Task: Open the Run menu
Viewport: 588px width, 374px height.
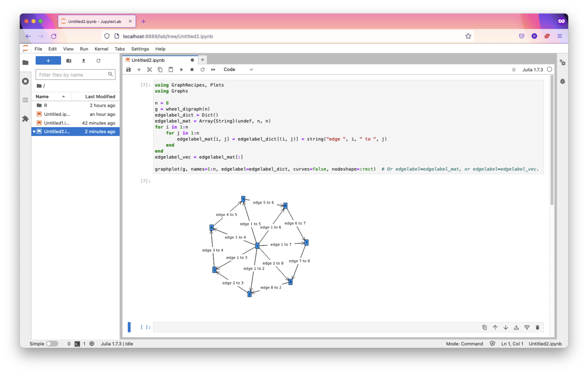Action: tap(84, 49)
